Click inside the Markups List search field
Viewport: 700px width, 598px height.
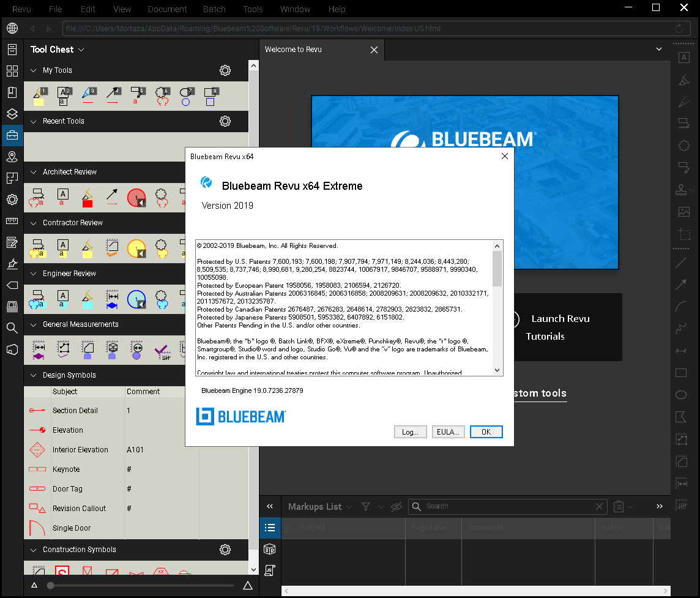click(x=508, y=507)
